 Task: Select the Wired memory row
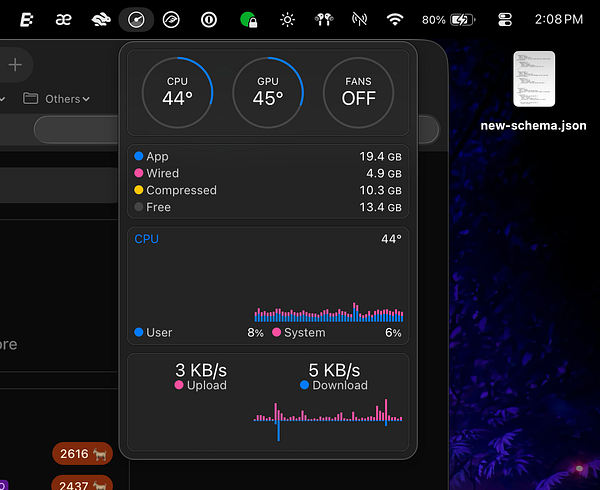268,173
